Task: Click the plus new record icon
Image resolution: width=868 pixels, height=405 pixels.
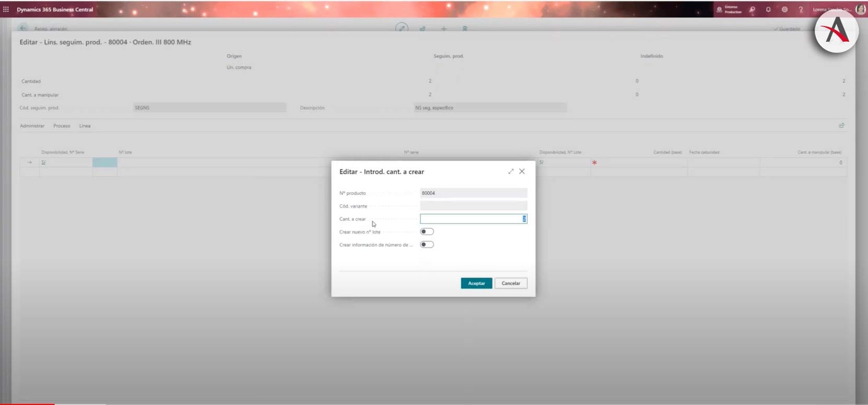Action: [x=443, y=29]
